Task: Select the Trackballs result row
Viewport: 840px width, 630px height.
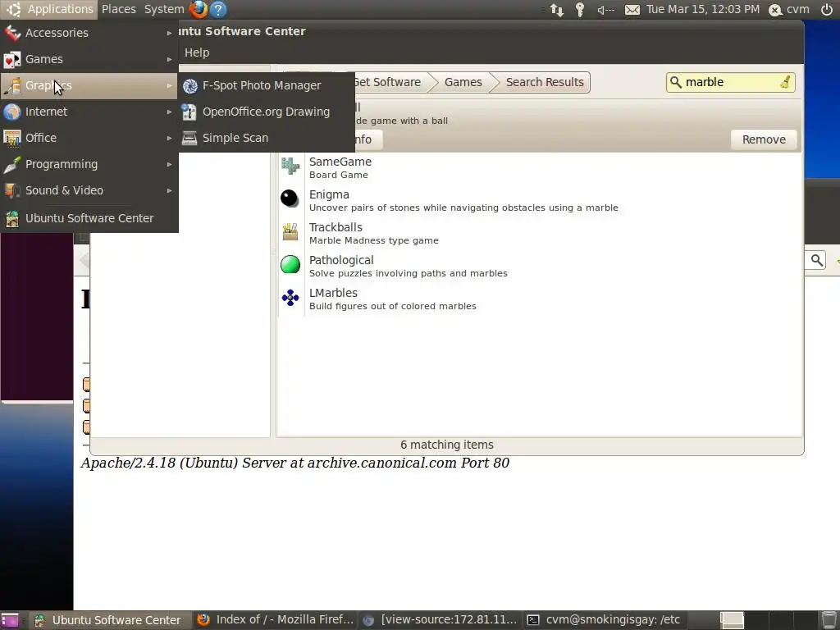Action: pos(540,233)
